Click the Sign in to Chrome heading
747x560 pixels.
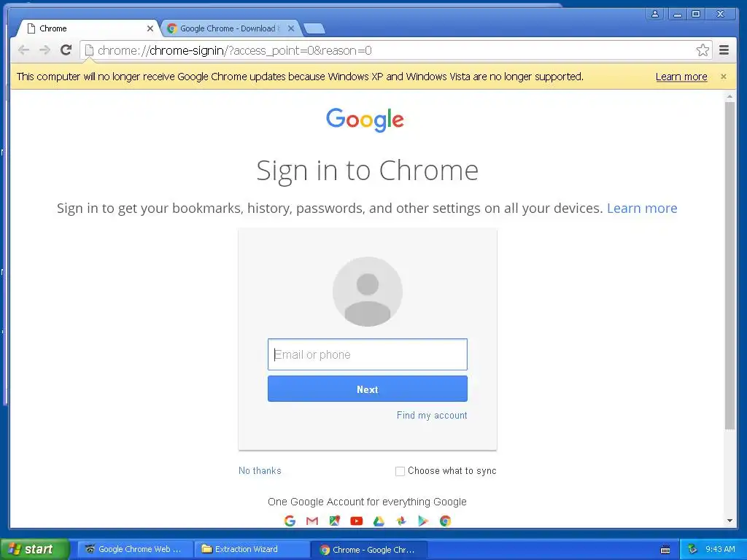[x=368, y=171]
